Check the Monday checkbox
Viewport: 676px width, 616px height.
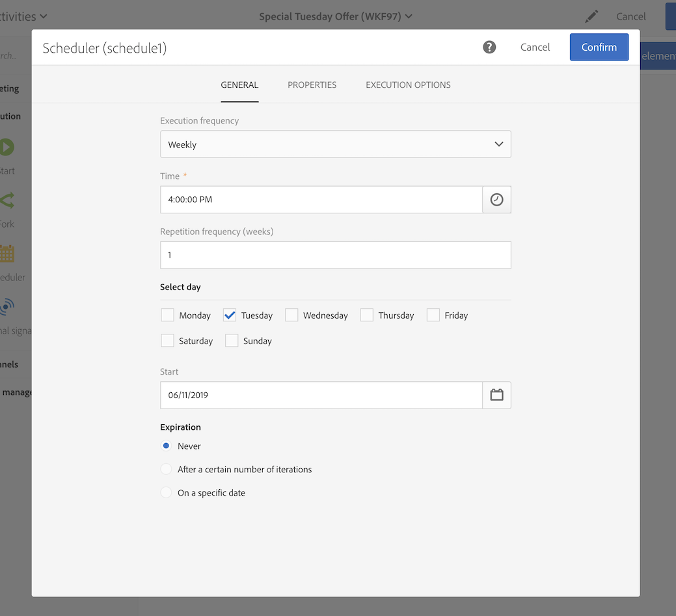pyautogui.click(x=167, y=315)
